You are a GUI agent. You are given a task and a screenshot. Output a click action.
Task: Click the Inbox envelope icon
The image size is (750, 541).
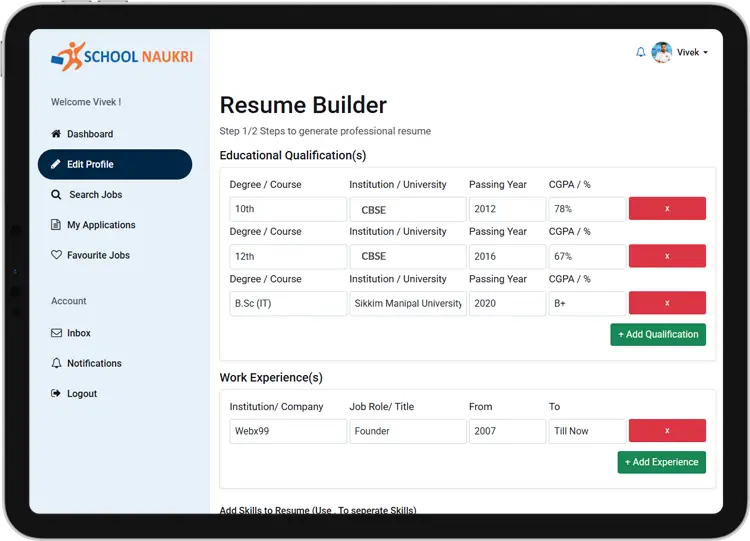(56, 333)
